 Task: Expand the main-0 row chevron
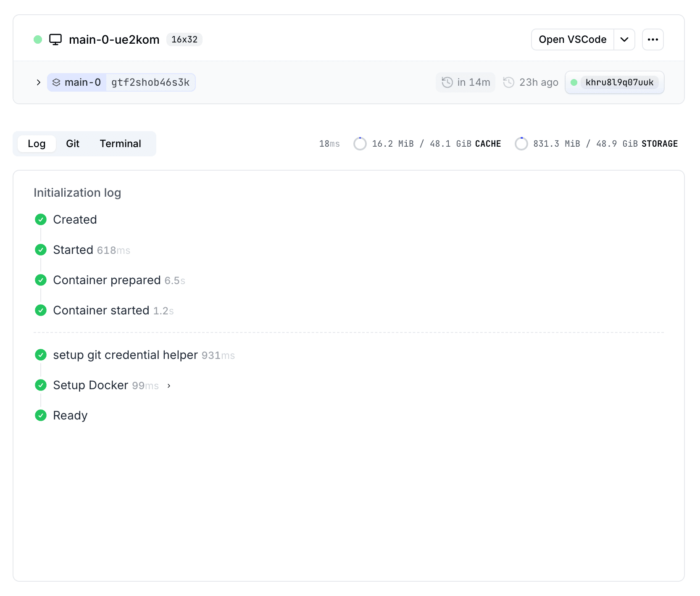click(39, 82)
